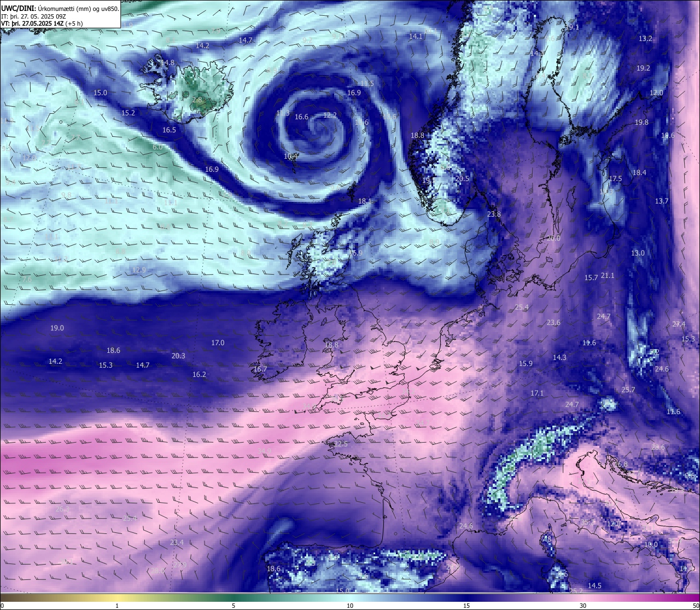Click the 19.8 value east of Finland
Image resolution: width=700 pixels, height=610 pixels.
tap(641, 123)
